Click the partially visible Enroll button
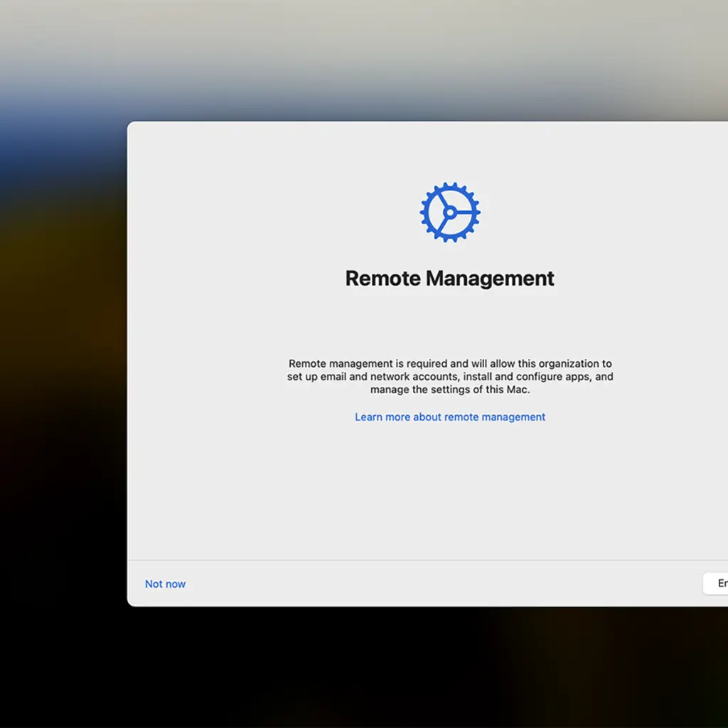Screen dimensions: 728x728 pos(715,583)
